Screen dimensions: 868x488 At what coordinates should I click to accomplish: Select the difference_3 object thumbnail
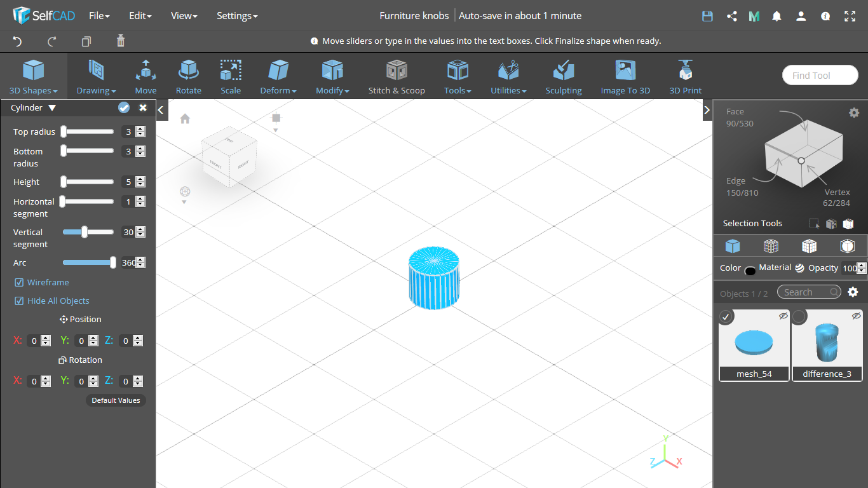(x=827, y=345)
